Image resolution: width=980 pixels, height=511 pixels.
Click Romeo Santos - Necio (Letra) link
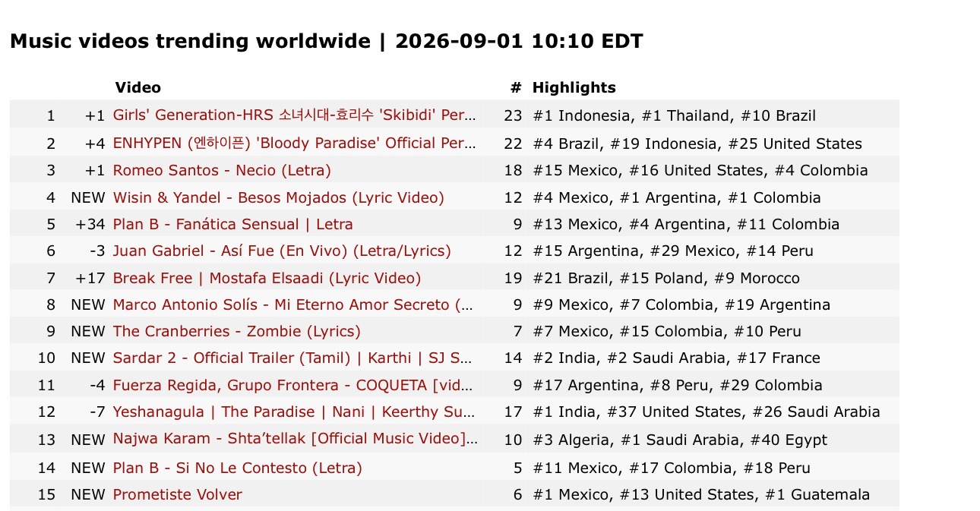pyautogui.click(x=222, y=170)
